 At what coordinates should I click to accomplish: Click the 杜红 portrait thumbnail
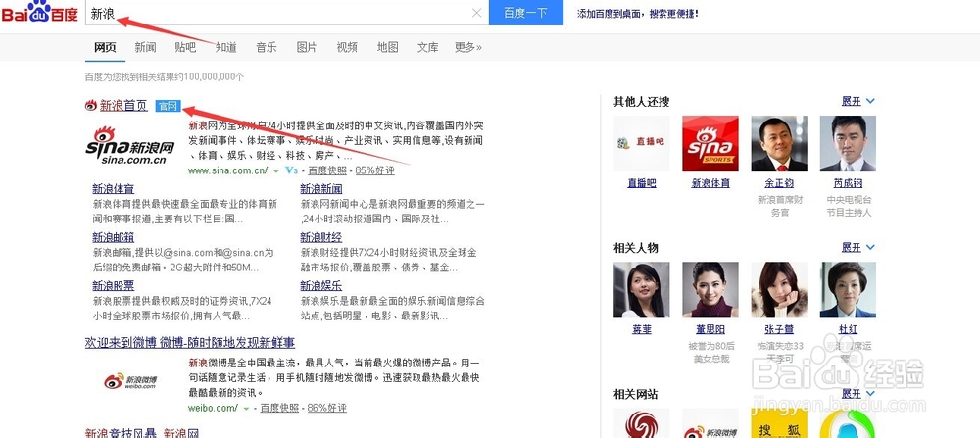click(x=848, y=290)
